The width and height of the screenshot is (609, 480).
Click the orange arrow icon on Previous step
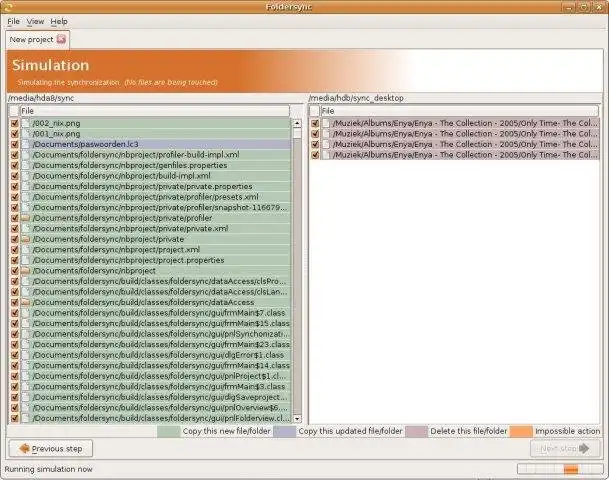(x=24, y=449)
